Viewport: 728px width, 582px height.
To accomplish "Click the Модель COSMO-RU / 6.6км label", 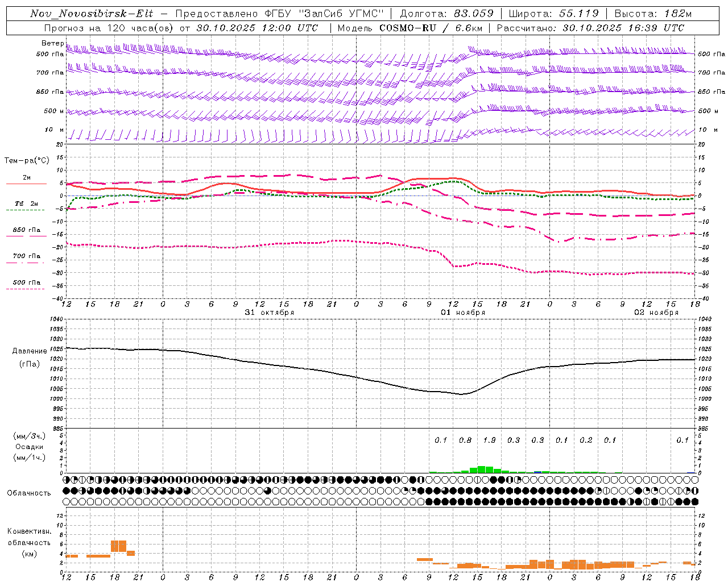I will (x=410, y=28).
